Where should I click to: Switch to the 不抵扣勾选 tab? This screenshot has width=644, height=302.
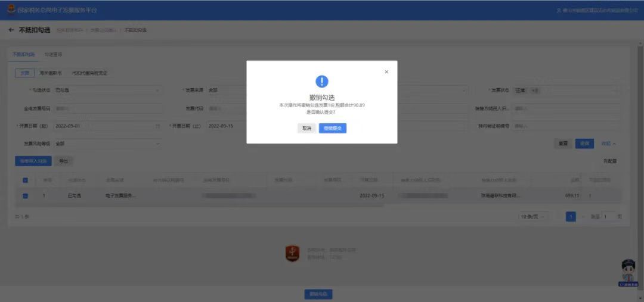[x=24, y=54]
